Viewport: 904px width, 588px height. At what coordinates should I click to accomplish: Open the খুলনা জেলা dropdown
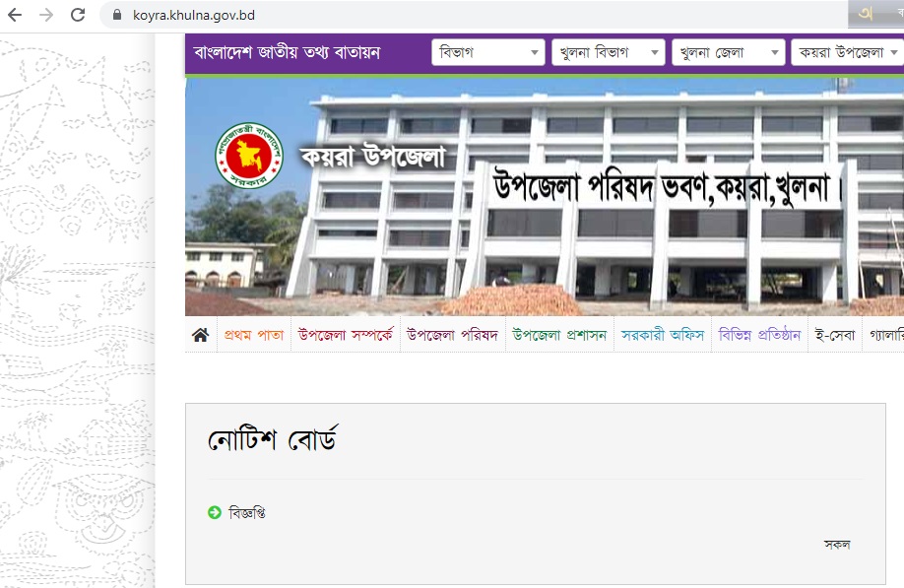[x=728, y=52]
